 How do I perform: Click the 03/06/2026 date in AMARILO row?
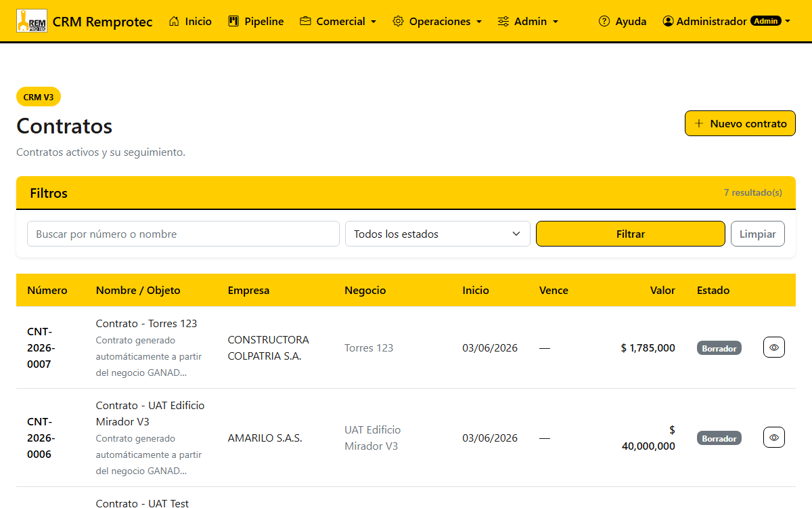(x=490, y=438)
